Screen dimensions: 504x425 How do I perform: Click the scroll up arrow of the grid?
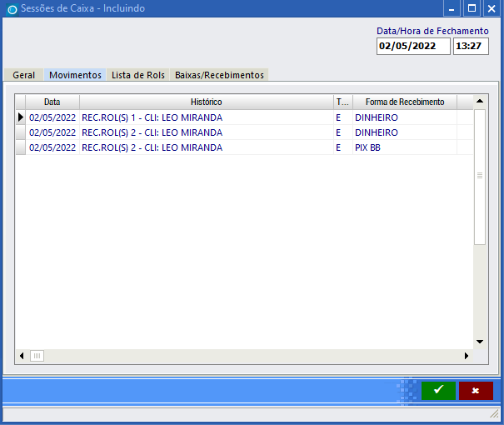click(x=479, y=102)
